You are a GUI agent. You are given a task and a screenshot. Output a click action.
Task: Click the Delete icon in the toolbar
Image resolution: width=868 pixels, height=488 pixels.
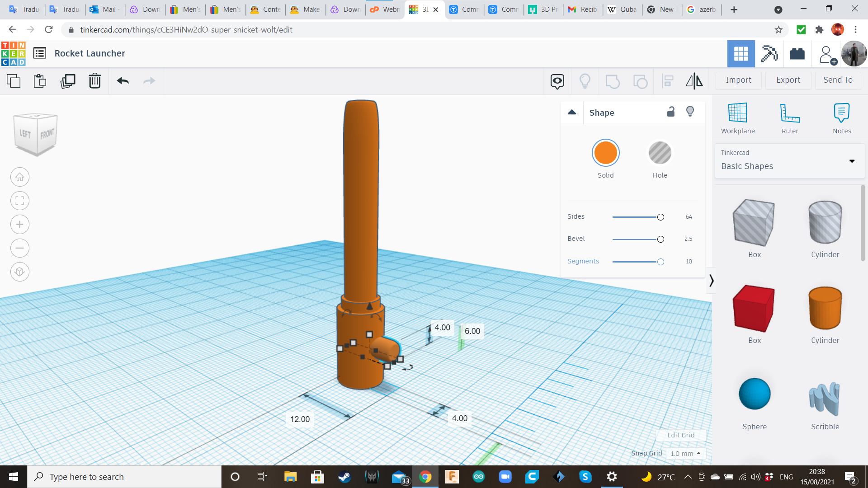tap(95, 81)
